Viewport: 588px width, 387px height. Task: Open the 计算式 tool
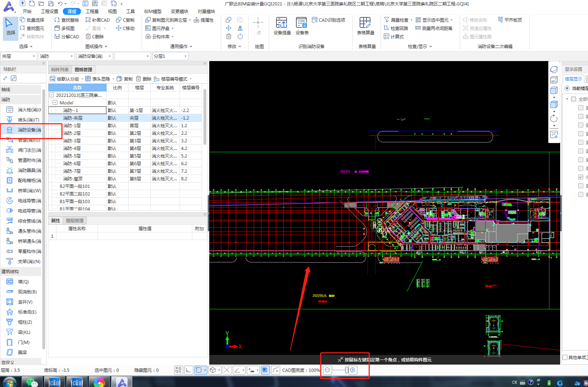[x=394, y=36]
